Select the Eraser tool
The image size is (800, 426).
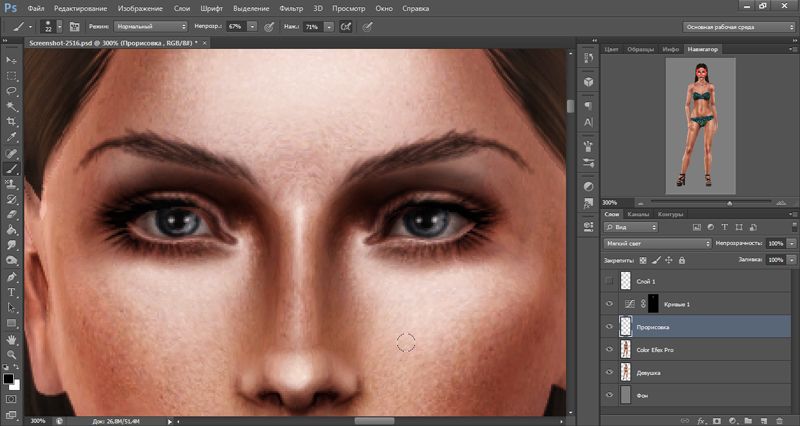[x=11, y=215]
